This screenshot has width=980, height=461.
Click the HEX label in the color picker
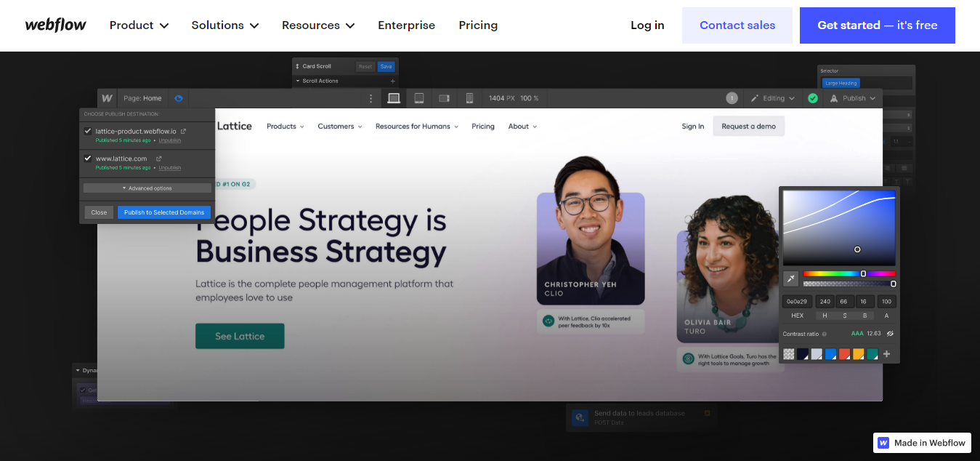[797, 316]
